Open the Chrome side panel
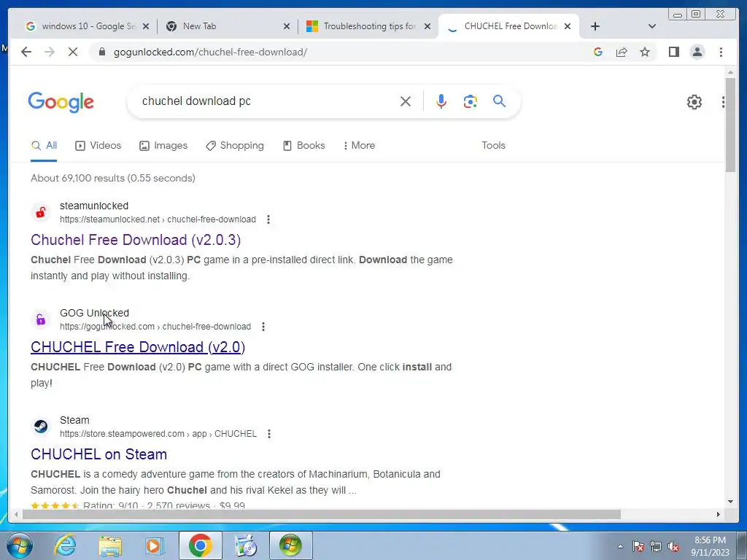 click(673, 52)
